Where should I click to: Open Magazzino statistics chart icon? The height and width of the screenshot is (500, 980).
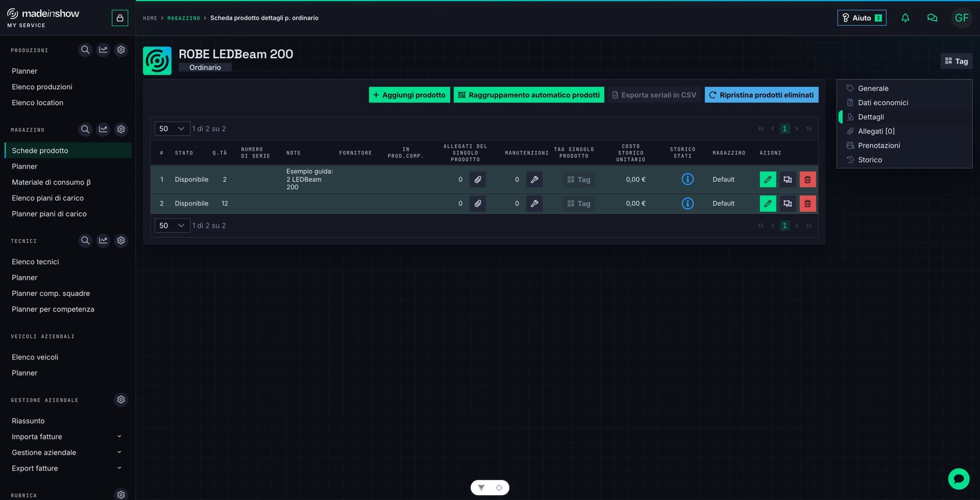(x=103, y=130)
